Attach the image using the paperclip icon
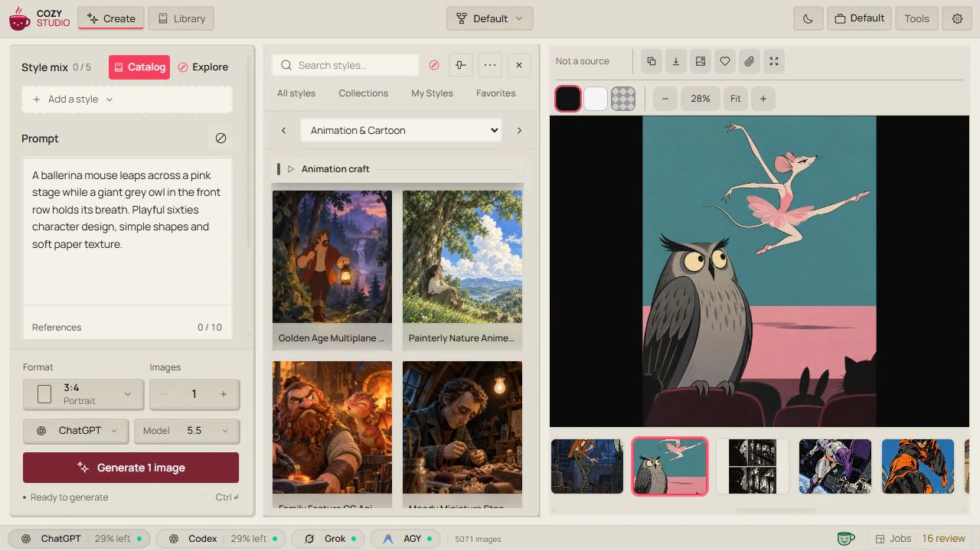Viewport: 980px width, 551px height. pos(750,62)
